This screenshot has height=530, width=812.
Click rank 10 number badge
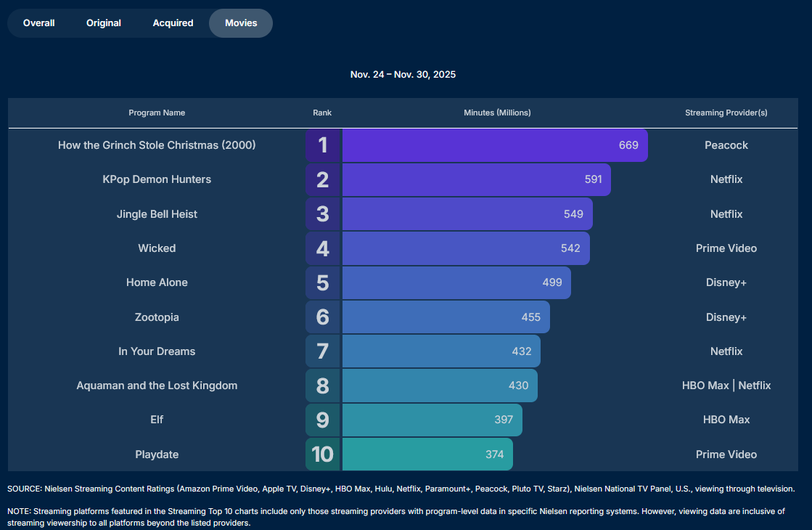pos(323,454)
